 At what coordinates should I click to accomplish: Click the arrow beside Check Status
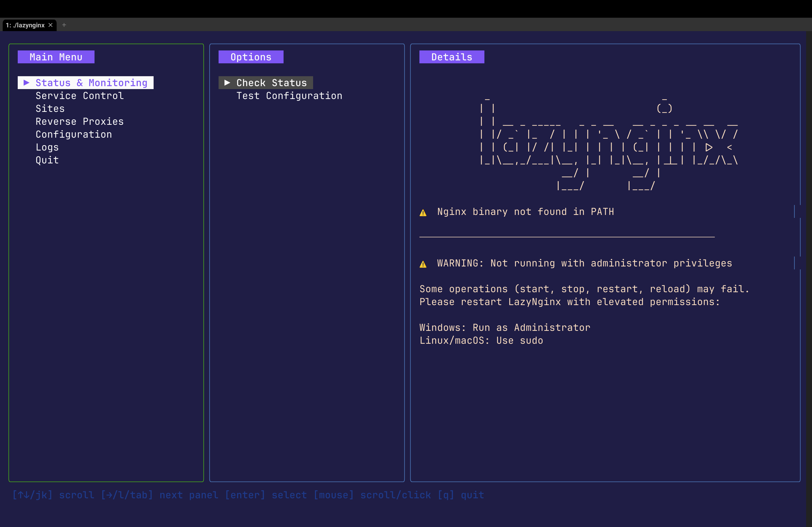227,82
